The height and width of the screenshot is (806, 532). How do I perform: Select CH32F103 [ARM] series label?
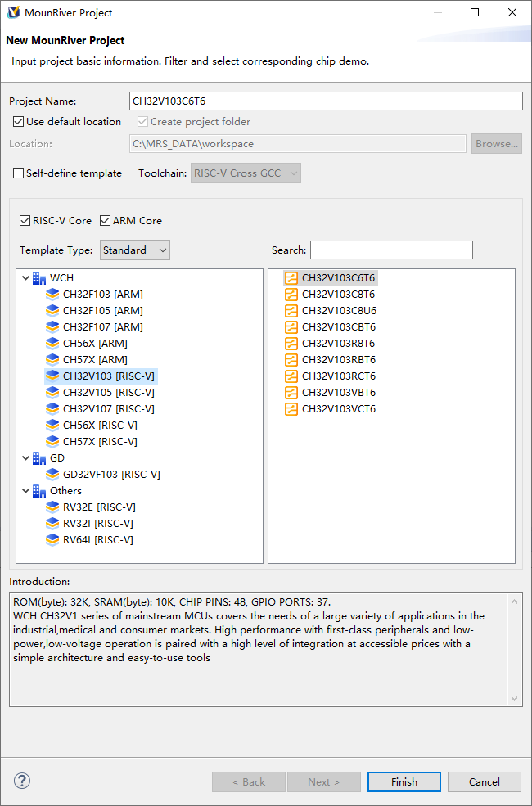click(x=103, y=295)
